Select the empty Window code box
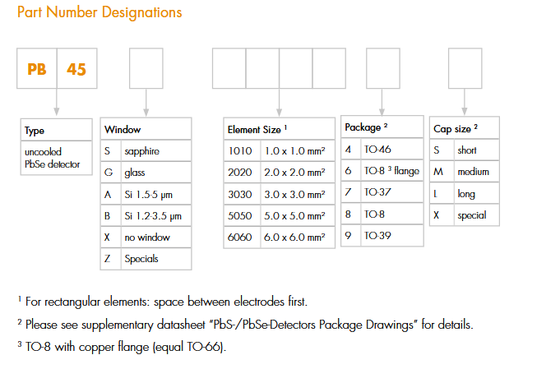This screenshot has height=392, width=560. [146, 69]
